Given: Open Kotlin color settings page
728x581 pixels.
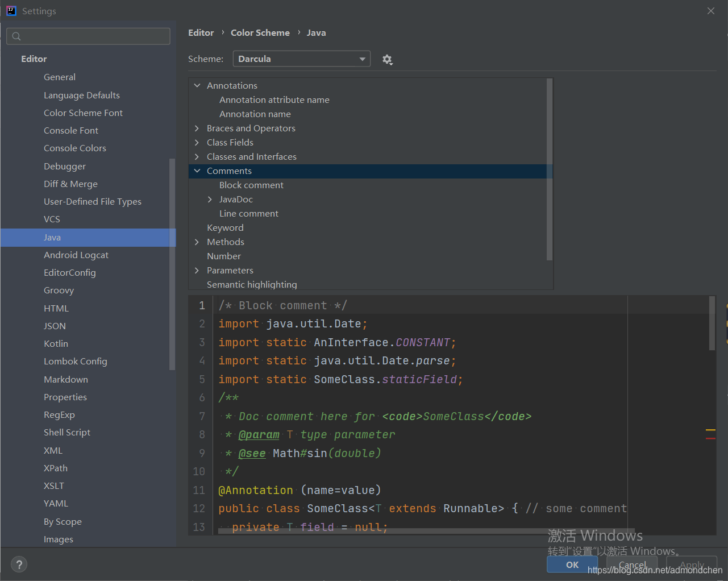Looking at the screenshot, I should (56, 343).
